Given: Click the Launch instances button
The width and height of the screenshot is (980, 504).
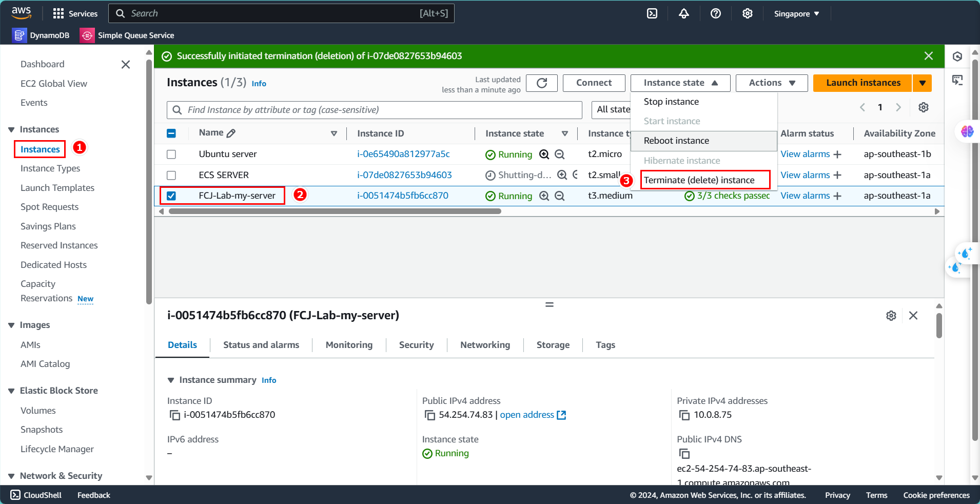Looking at the screenshot, I should pos(863,83).
